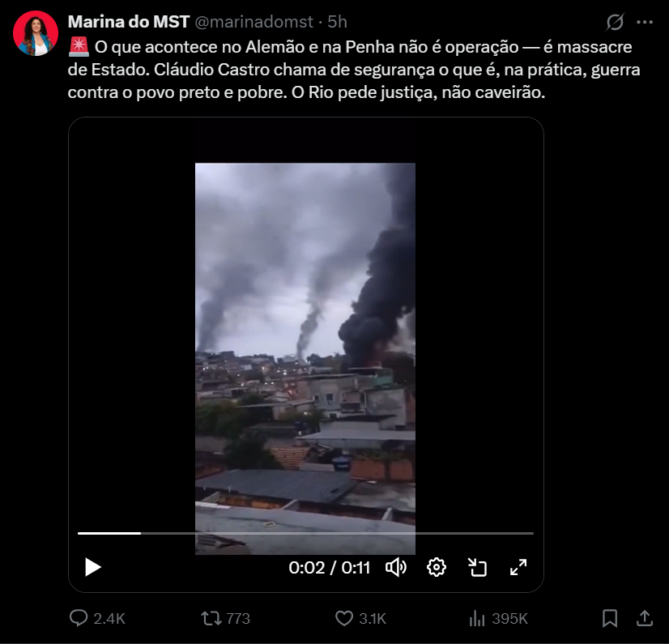Screen dimensions: 669x644
Task: Expand the video to fullscreen
Action: [x=518, y=567]
